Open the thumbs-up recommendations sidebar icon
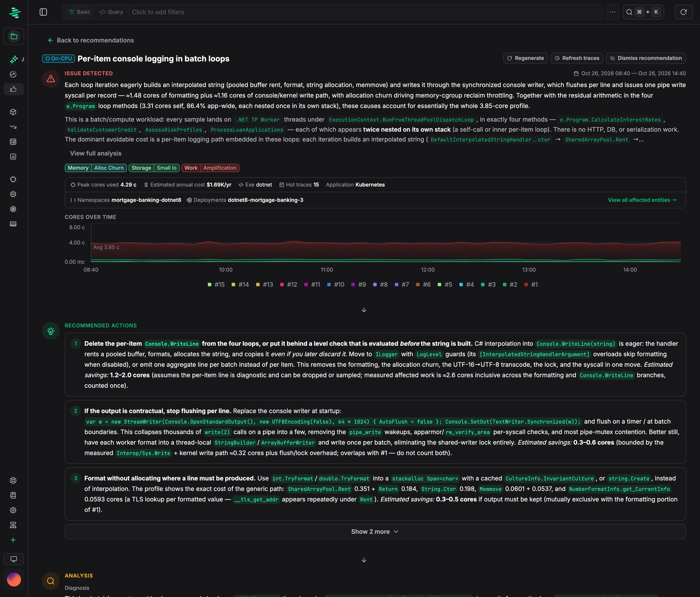 click(13, 89)
